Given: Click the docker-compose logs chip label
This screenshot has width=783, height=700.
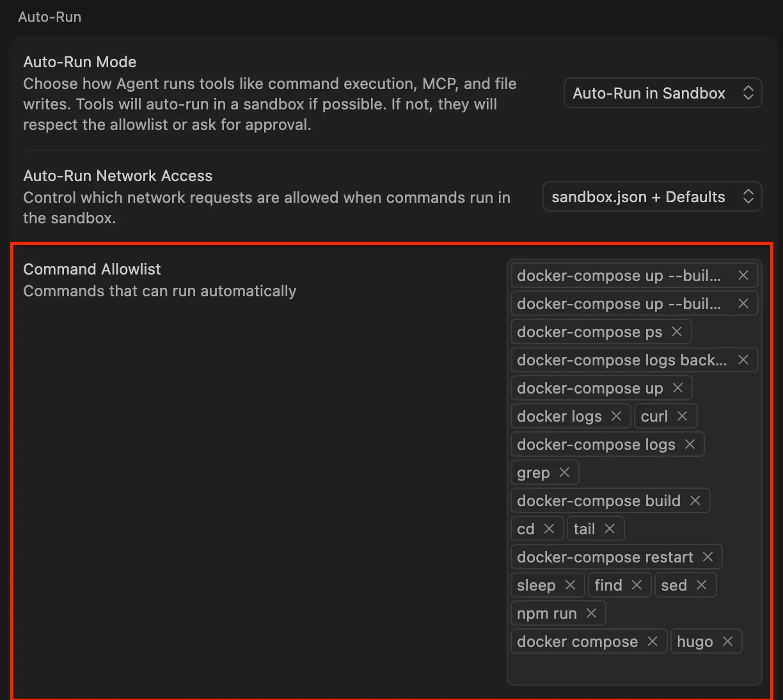Looking at the screenshot, I should click(596, 445).
